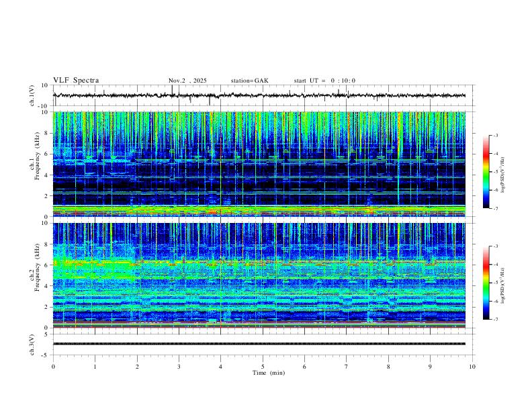Click the "10" tick on the Time axis
The image size is (532, 411).
coord(472,367)
